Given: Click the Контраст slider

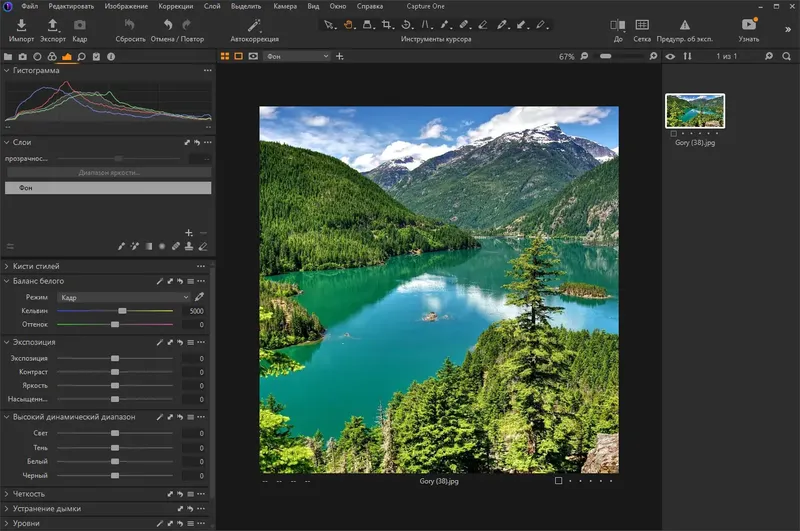Looking at the screenshot, I should coord(115,372).
